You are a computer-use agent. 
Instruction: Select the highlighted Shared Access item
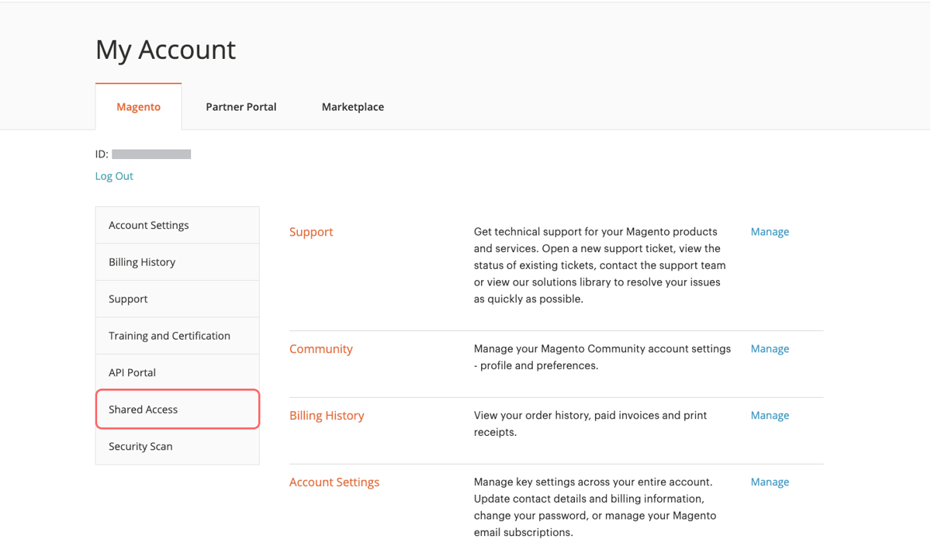[144, 410]
